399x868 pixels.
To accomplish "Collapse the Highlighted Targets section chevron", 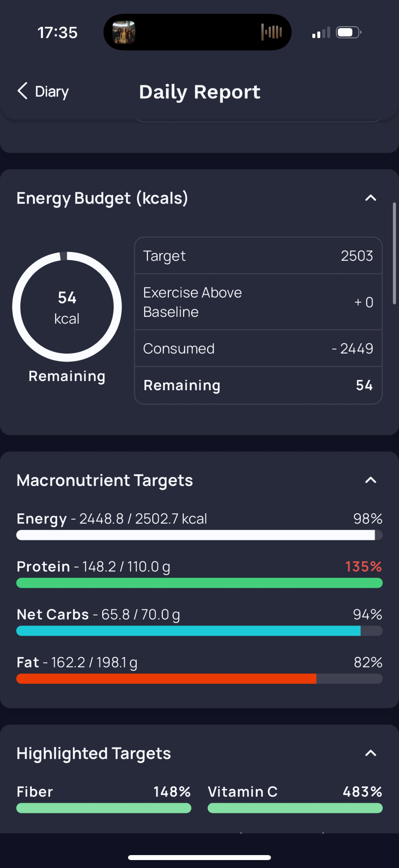I will 371,753.
